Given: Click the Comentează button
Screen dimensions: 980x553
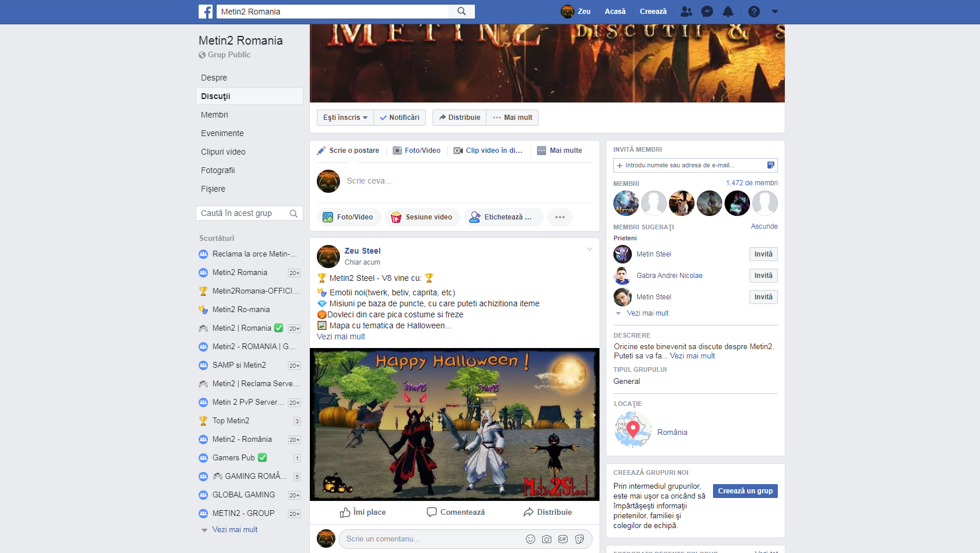Looking at the screenshot, I should tap(456, 512).
